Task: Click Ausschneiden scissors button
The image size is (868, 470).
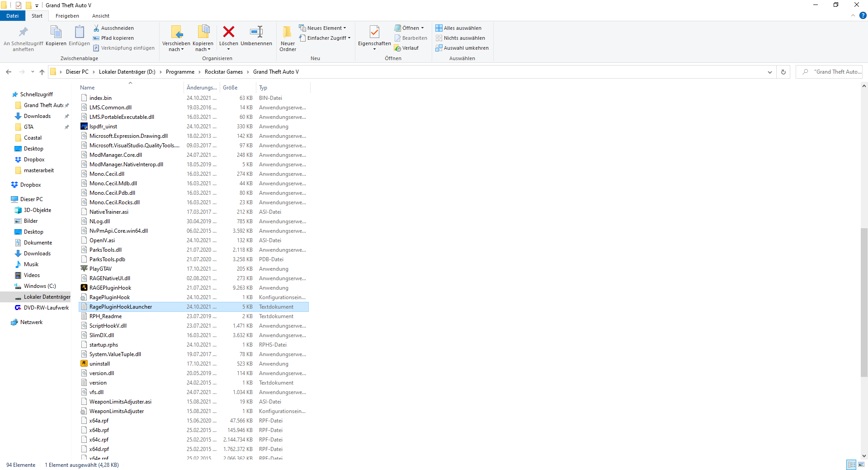Action: pyautogui.click(x=113, y=28)
